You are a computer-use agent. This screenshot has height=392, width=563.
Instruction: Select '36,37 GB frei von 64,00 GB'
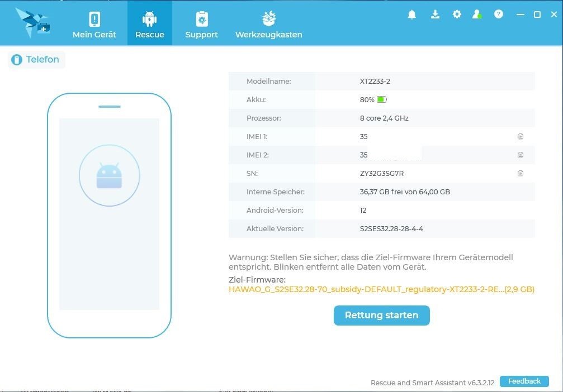pyautogui.click(x=405, y=192)
